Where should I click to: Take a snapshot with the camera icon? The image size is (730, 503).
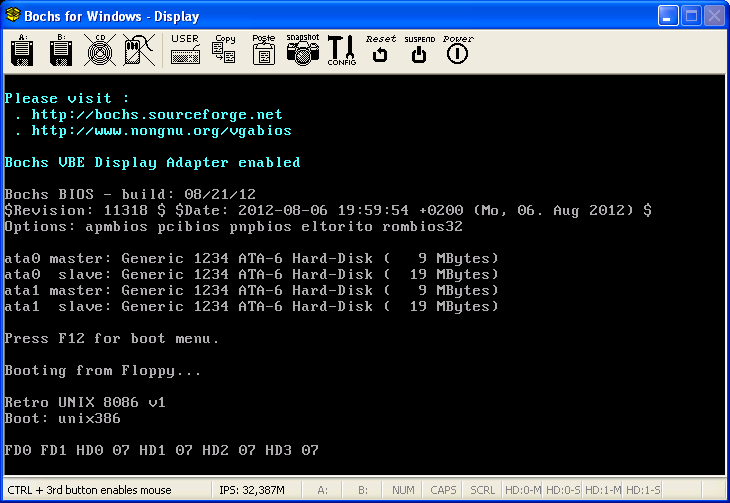pyautogui.click(x=303, y=49)
